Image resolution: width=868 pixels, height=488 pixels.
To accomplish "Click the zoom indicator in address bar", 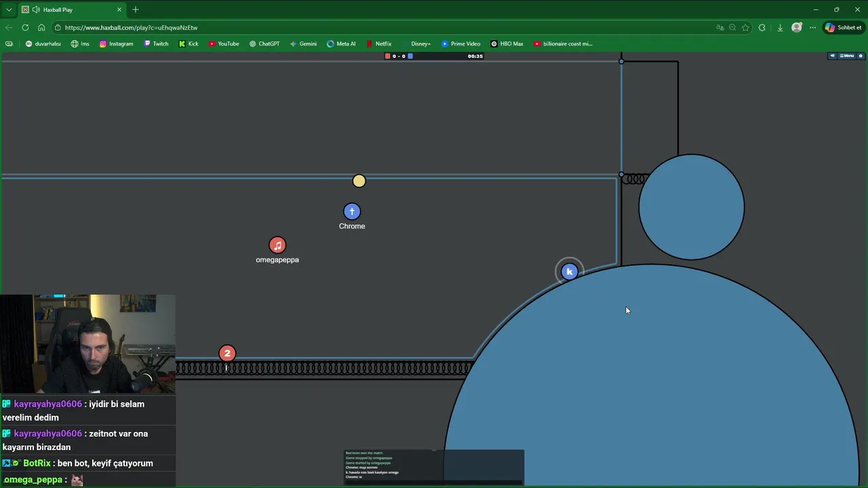I will [732, 28].
